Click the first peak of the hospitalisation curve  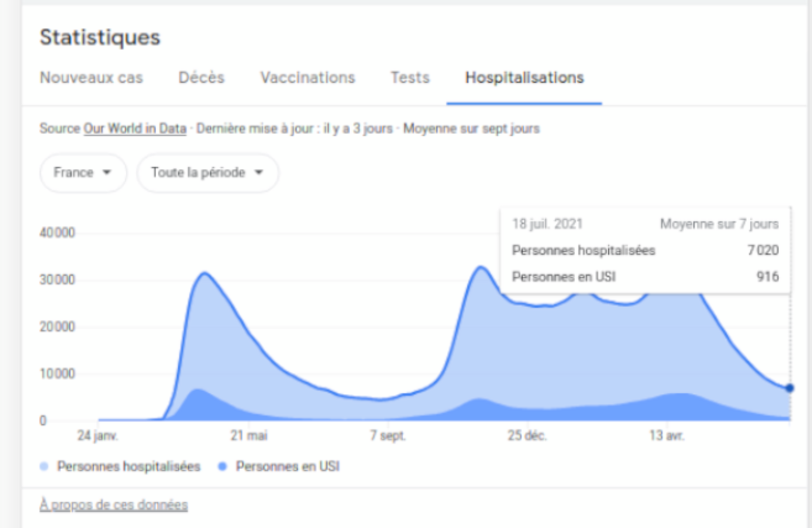(205, 273)
